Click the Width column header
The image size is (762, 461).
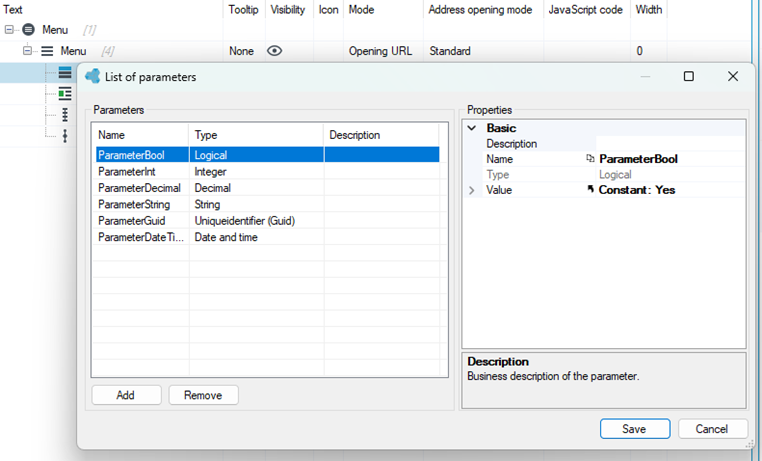tap(649, 10)
